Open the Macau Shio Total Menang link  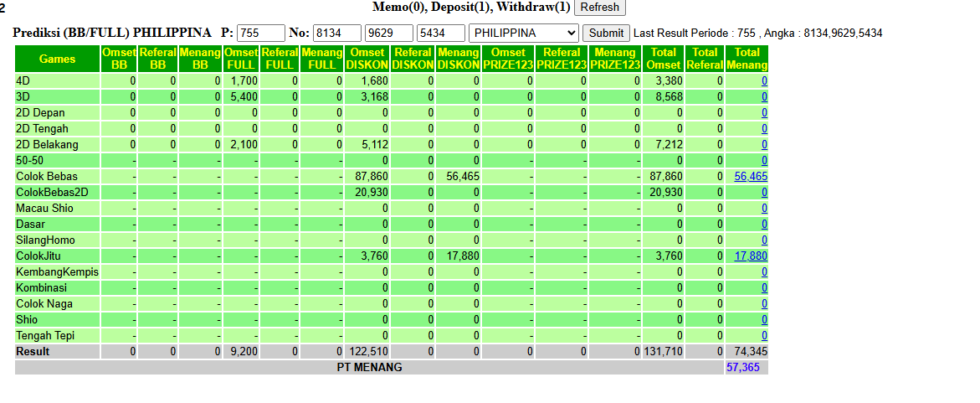pyautogui.click(x=764, y=209)
